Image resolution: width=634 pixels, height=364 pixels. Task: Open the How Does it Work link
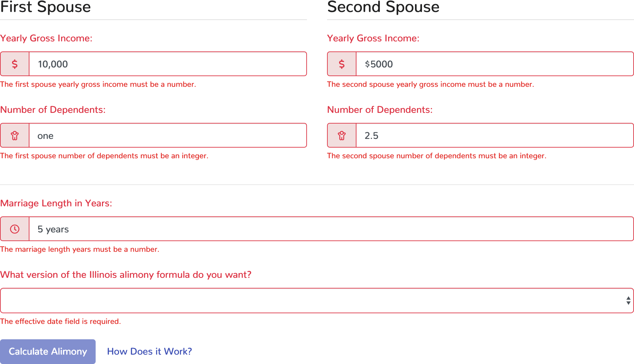(x=149, y=351)
